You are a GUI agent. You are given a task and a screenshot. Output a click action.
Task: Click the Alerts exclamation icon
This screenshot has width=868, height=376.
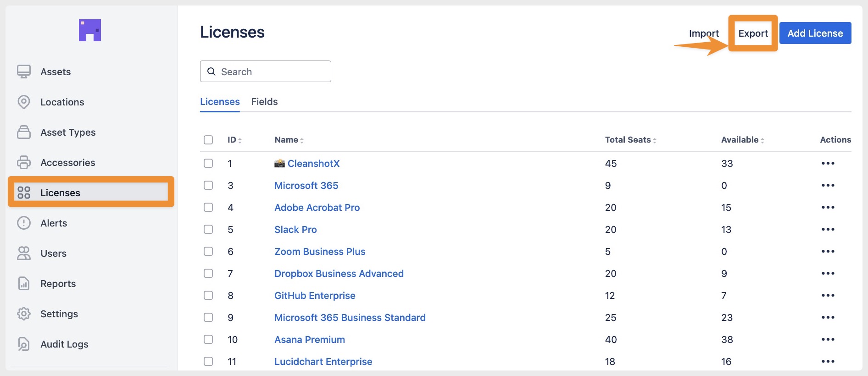tap(24, 223)
